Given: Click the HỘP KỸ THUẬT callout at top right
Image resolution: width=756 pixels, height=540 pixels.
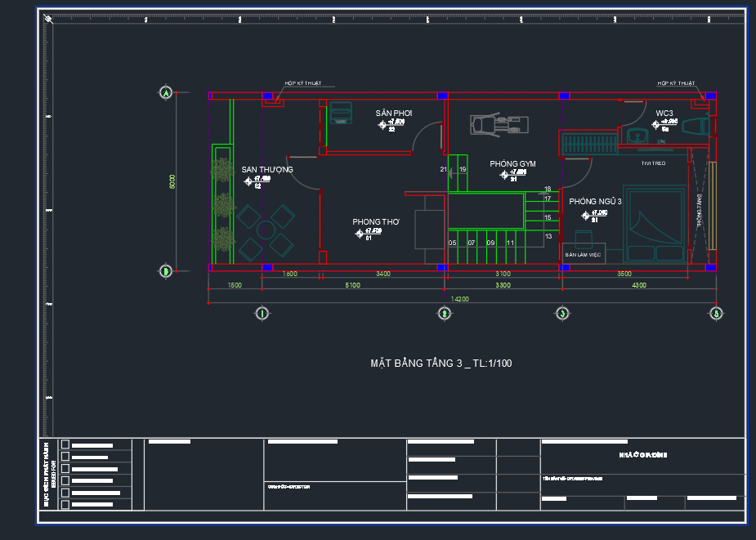Looking at the screenshot, I should (676, 83).
